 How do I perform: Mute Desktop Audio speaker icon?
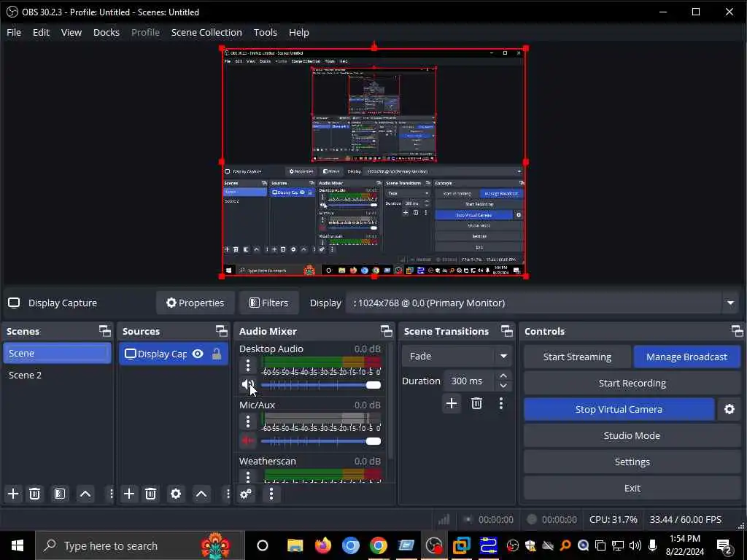pyautogui.click(x=248, y=385)
